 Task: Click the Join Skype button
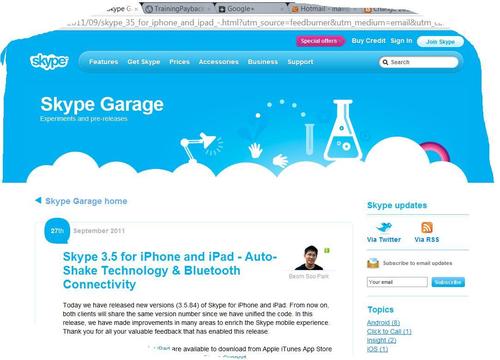click(x=440, y=42)
